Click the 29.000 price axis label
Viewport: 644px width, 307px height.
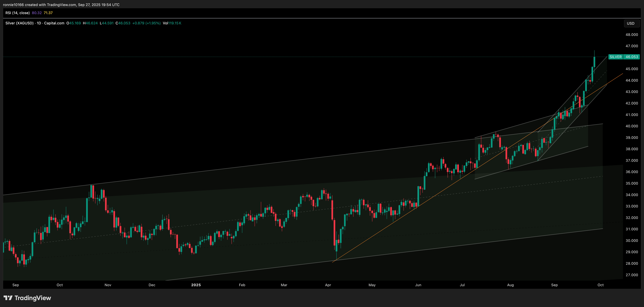[632, 252]
